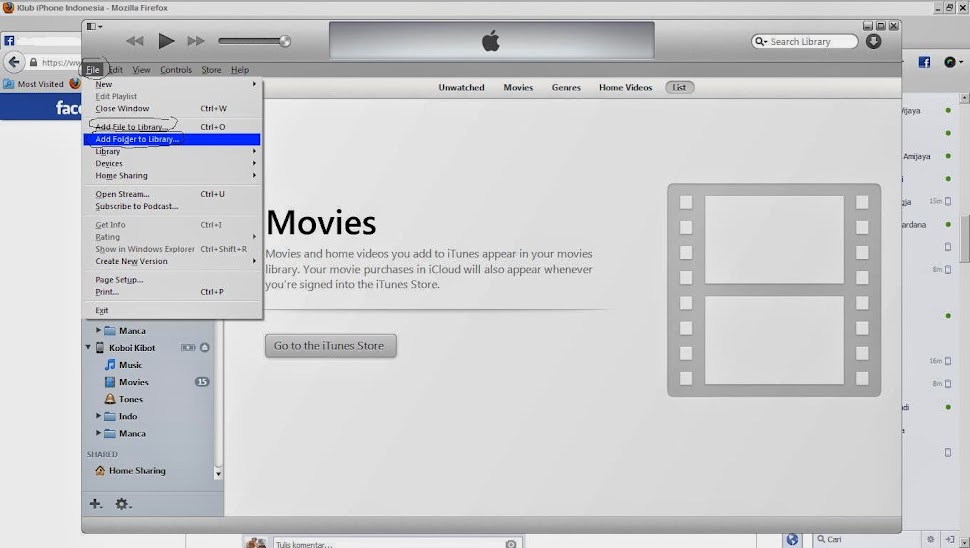970x548 pixels.
Task: Expand Create New Version submenu
Action: point(172,261)
